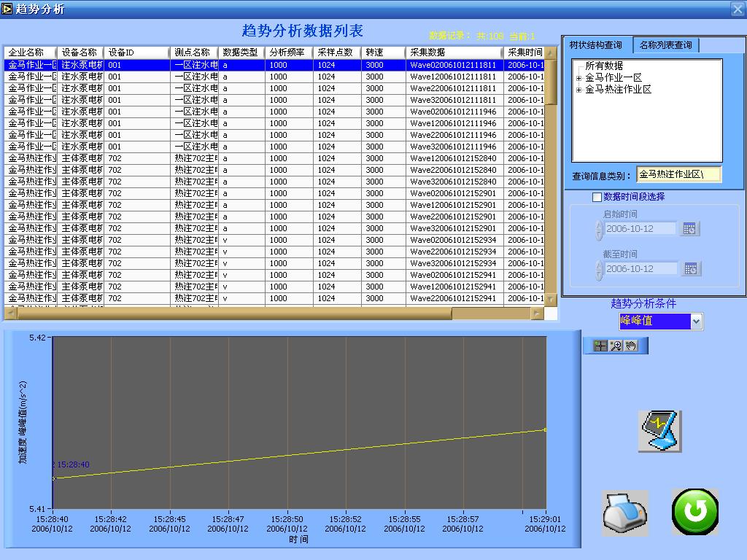The width and height of the screenshot is (747, 560).
Task: Click the green refresh arrow icon
Action: tap(694, 511)
